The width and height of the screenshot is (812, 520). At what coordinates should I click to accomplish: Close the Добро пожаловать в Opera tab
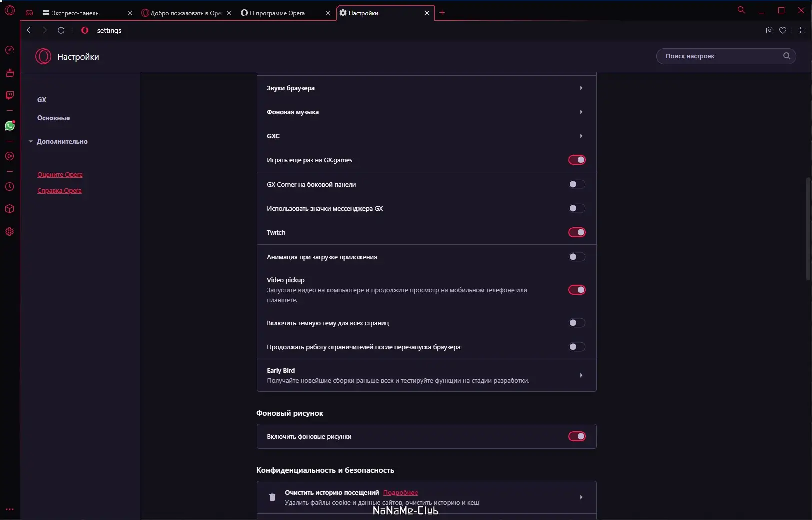pos(229,13)
